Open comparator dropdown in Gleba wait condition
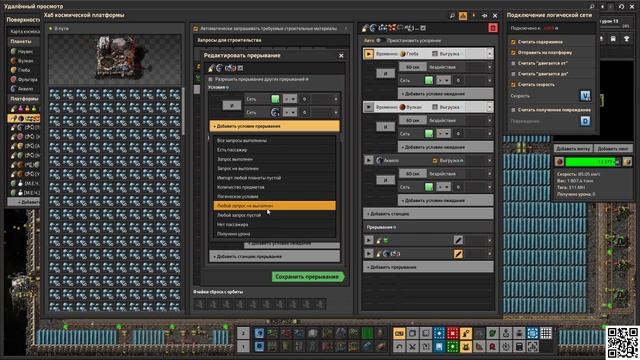Image resolution: width=640 pixels, height=360 pixels. (444, 80)
